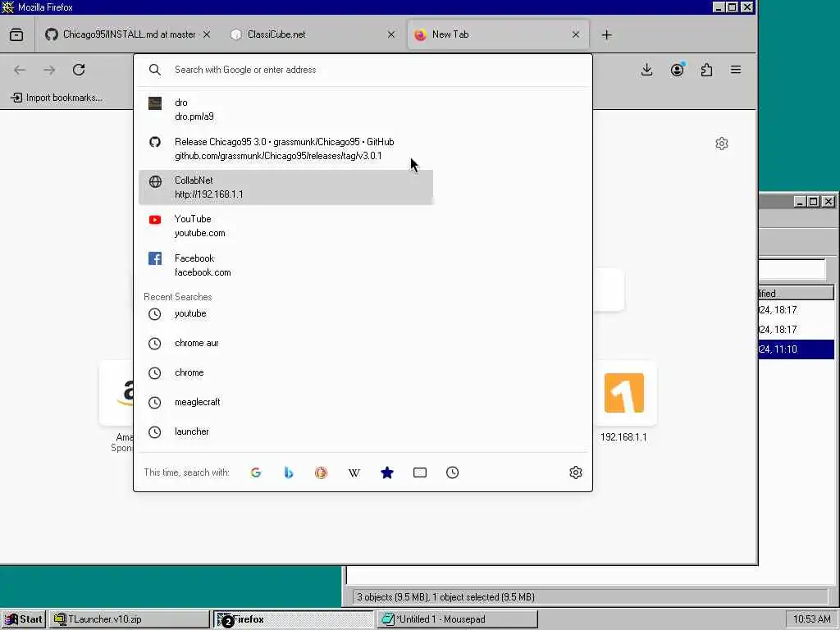Open Import bookmarks toolbar item
This screenshot has height=630, width=840.
(57, 98)
